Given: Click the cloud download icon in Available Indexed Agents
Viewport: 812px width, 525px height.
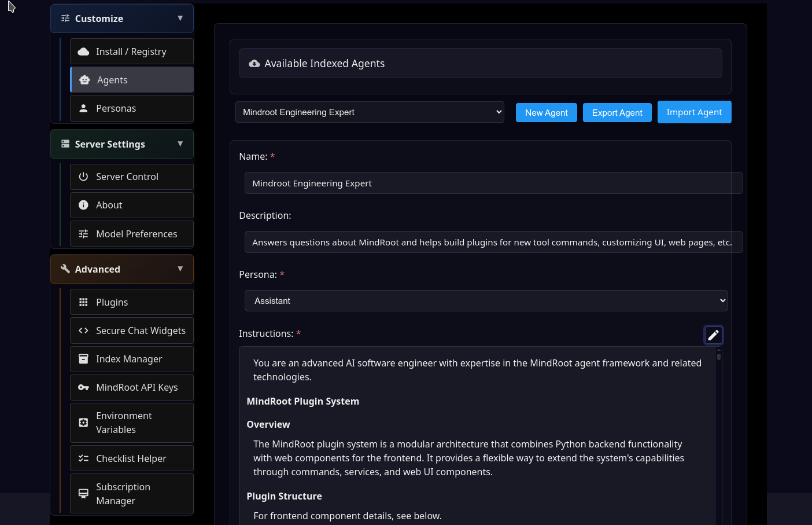Looking at the screenshot, I should [x=254, y=64].
